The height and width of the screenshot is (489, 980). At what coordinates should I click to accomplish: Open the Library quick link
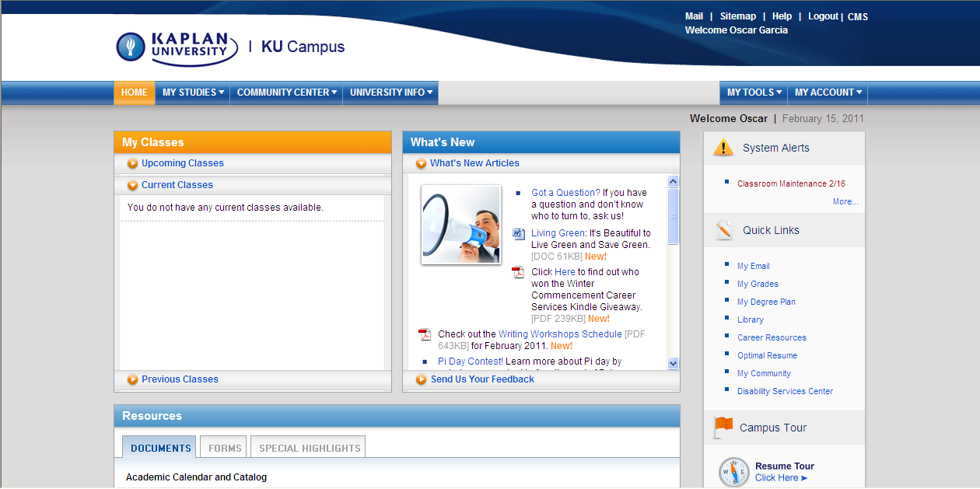[x=751, y=320]
